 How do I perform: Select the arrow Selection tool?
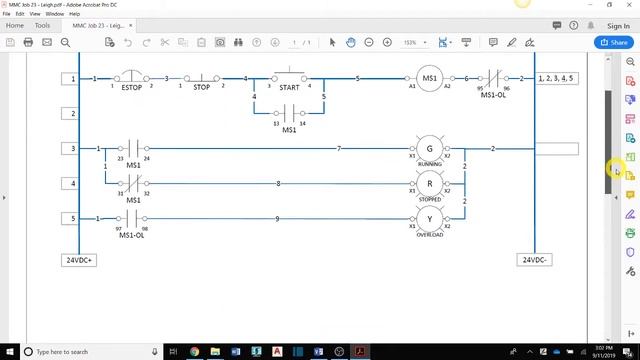[x=332, y=42]
